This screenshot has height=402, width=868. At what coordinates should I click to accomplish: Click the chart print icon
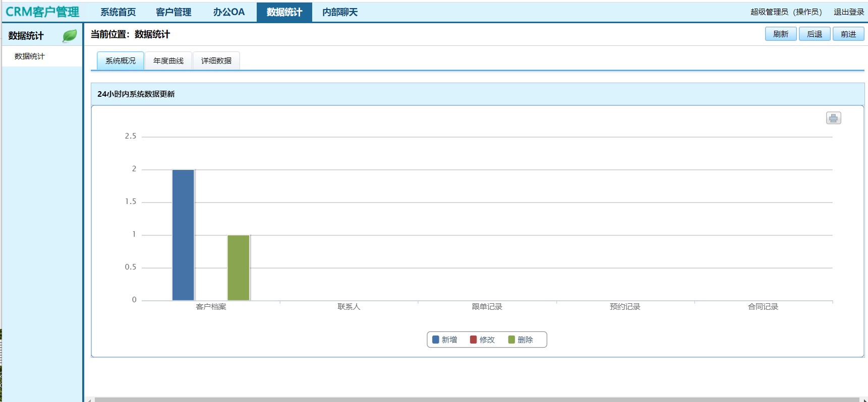(833, 118)
